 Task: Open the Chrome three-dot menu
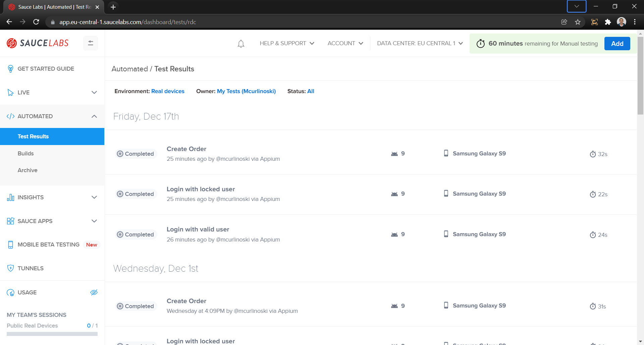pyautogui.click(x=635, y=22)
